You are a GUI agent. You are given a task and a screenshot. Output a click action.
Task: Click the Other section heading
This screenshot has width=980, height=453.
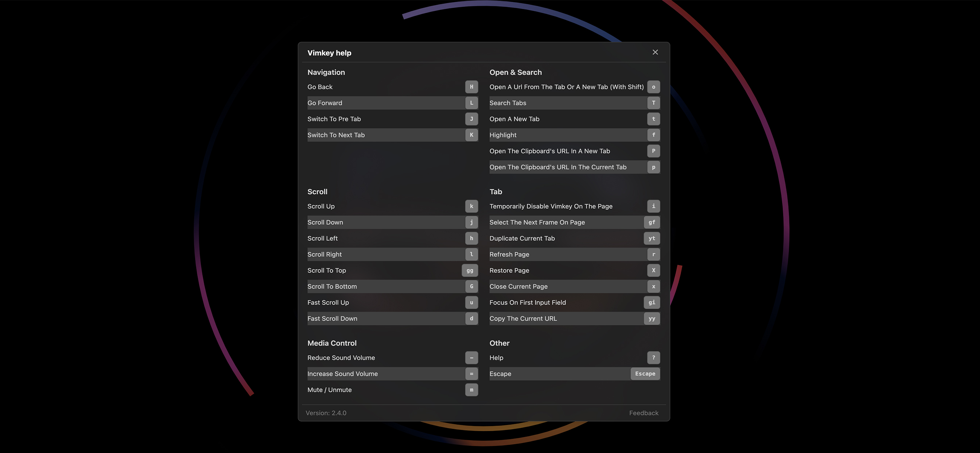(x=499, y=343)
